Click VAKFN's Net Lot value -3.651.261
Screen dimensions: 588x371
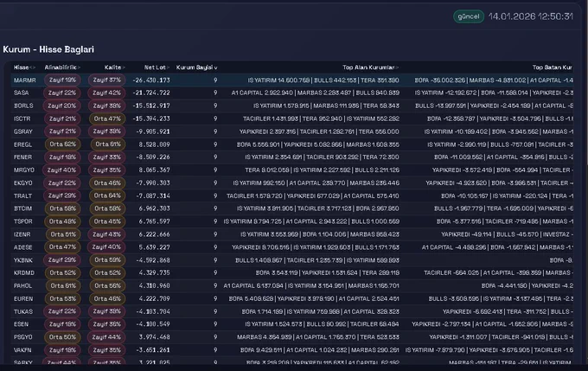[x=153, y=350]
